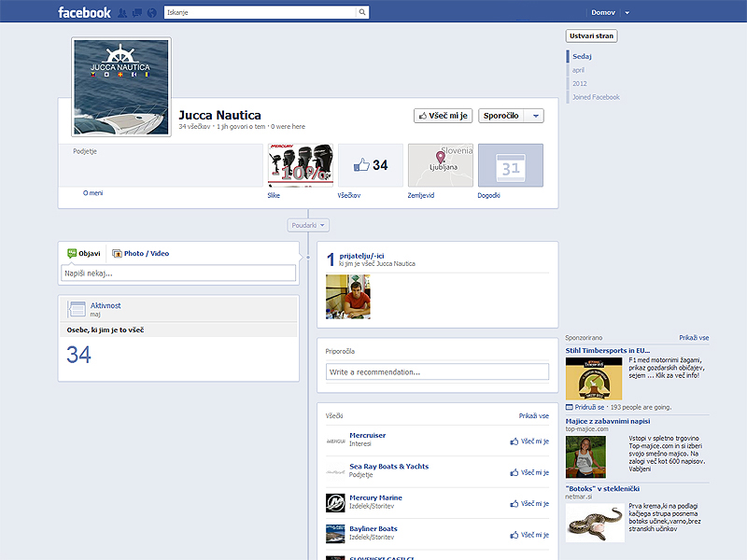Open the 34 likes tile
This screenshot has height=560, width=747.
[371, 165]
